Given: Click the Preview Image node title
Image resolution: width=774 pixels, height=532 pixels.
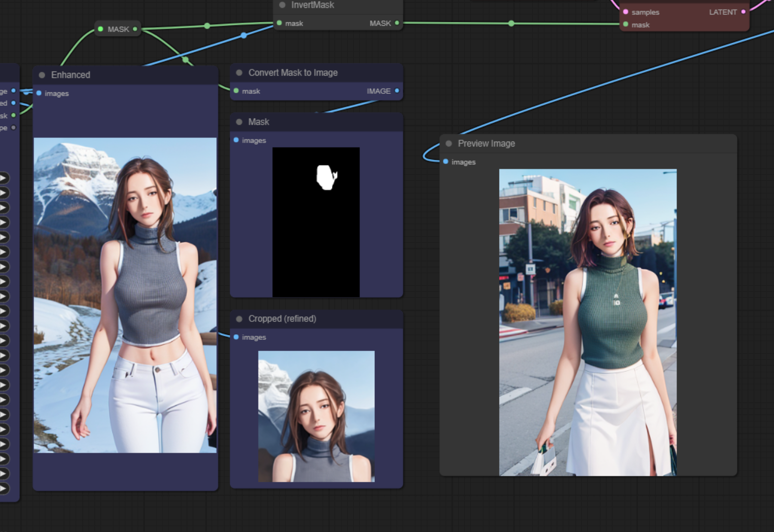Looking at the screenshot, I should point(486,144).
